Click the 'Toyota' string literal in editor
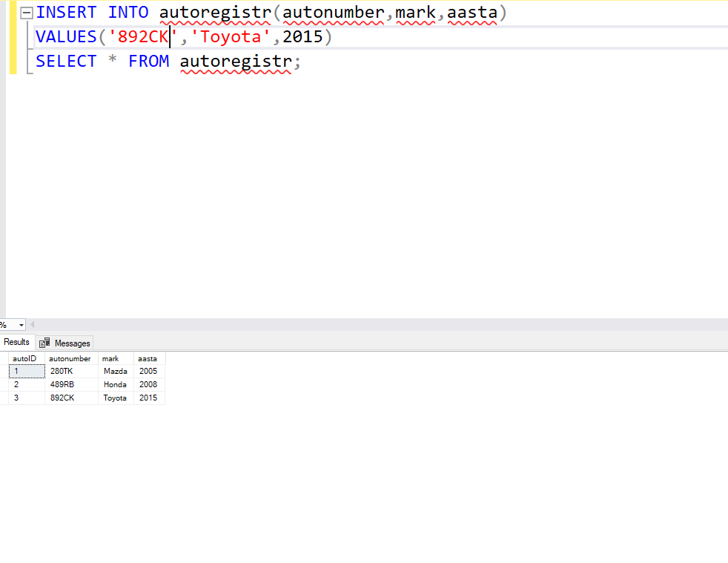The width and height of the screenshot is (728, 563). [x=231, y=36]
